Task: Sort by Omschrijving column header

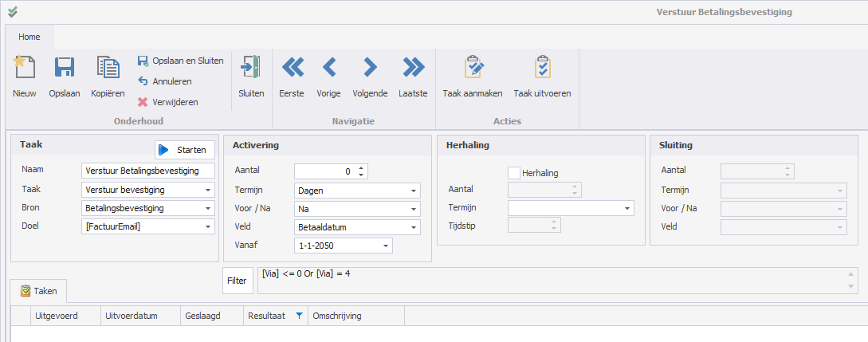Action: click(x=356, y=316)
